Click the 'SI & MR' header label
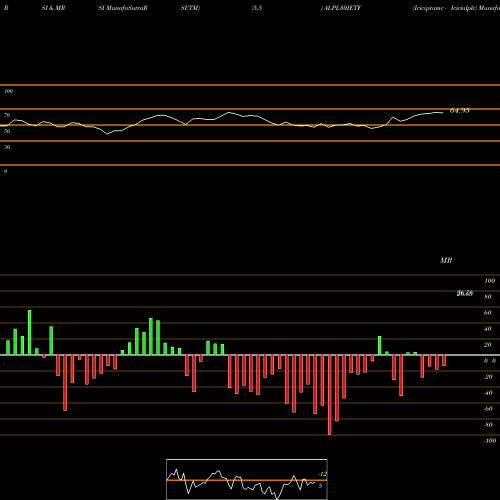500x500 pixels. [x=53, y=8]
